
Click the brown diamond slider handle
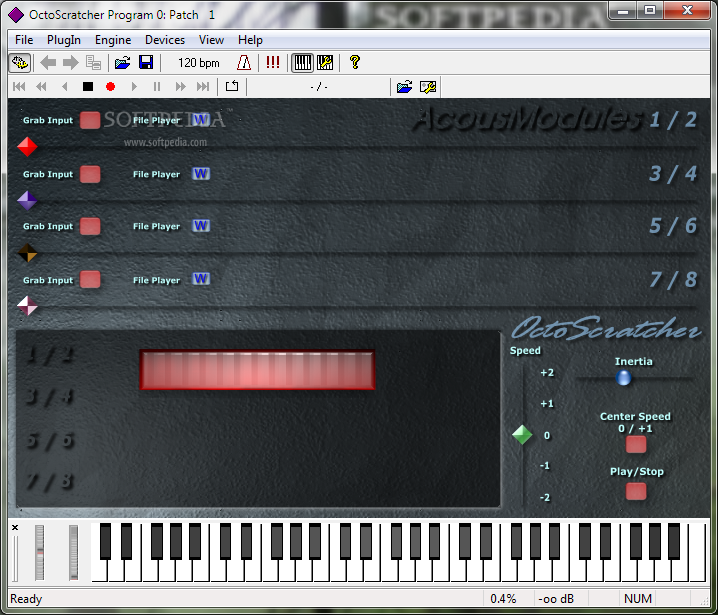pos(27,253)
